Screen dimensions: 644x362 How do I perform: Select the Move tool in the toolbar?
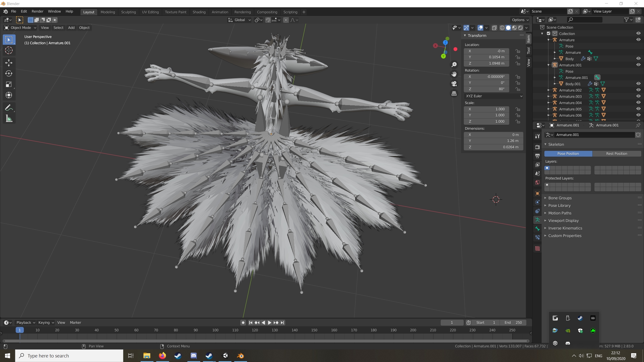tap(9, 63)
